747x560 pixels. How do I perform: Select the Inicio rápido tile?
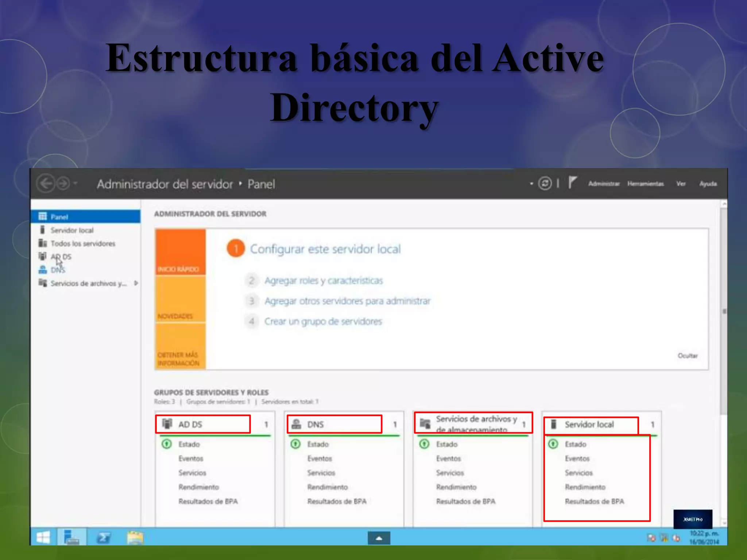[x=181, y=252]
